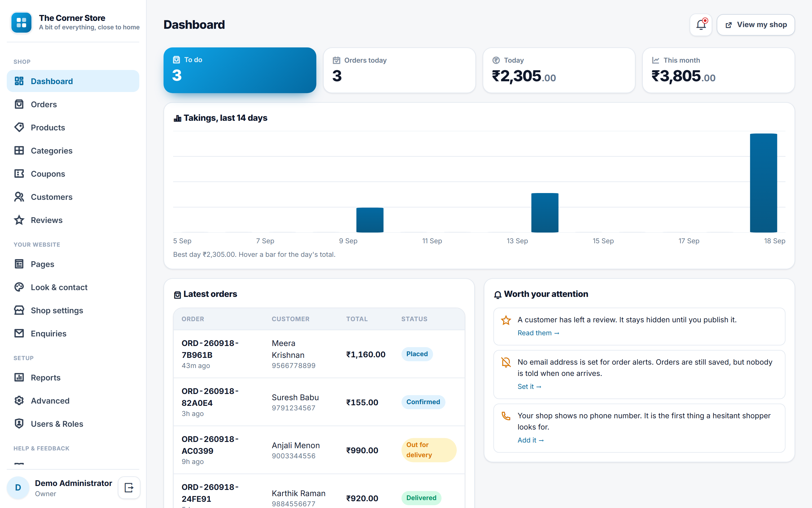Click the Orders bag icon in sidebar
Screen dimensions: 812x508
pyautogui.click(x=19, y=104)
